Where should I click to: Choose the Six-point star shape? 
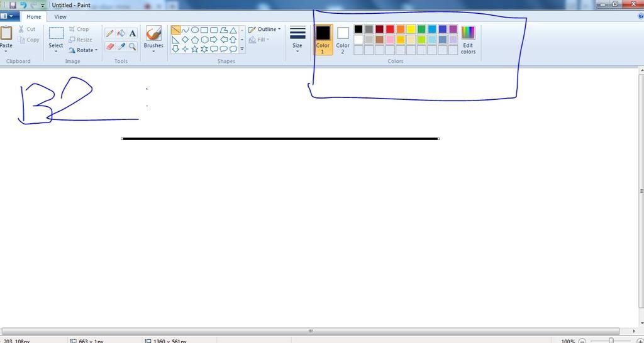pos(204,49)
